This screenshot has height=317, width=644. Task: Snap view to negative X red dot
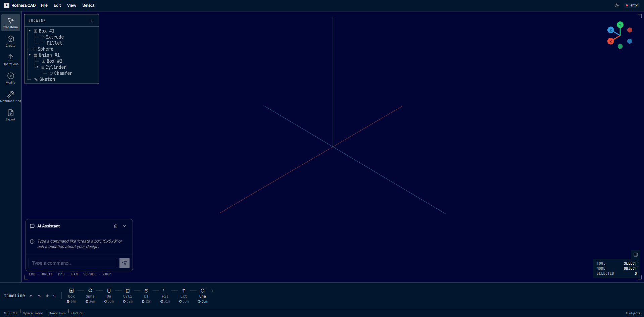coord(630,30)
